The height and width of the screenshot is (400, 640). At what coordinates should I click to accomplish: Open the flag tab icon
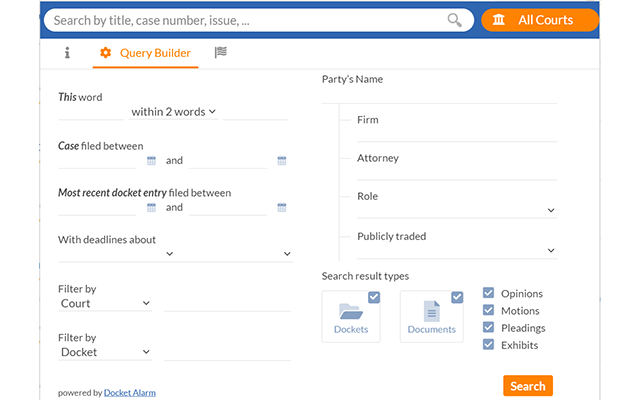pyautogui.click(x=221, y=53)
